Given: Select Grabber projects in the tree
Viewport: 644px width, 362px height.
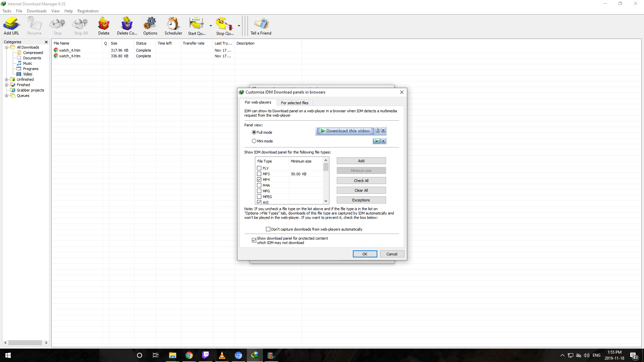Looking at the screenshot, I should [30, 90].
